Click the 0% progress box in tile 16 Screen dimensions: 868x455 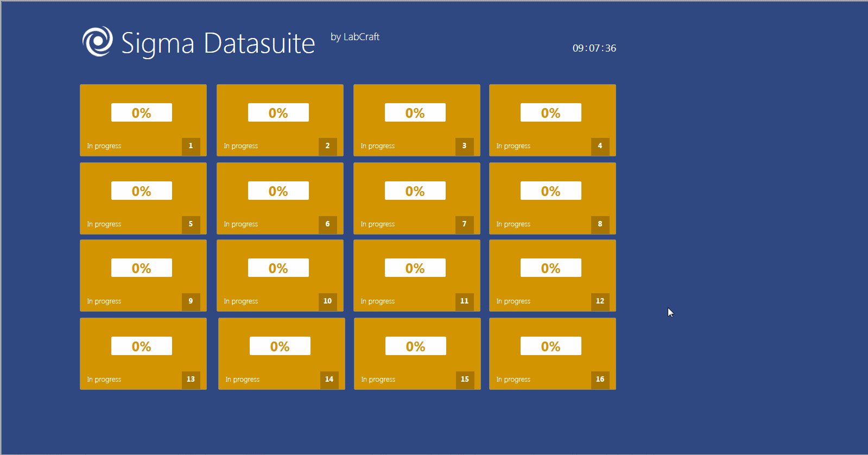tap(551, 346)
